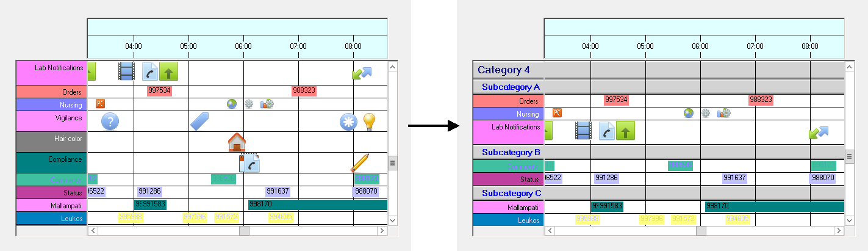Select the question mark icon in Vigilance row
The height and width of the screenshot is (251, 868).
pyautogui.click(x=110, y=122)
